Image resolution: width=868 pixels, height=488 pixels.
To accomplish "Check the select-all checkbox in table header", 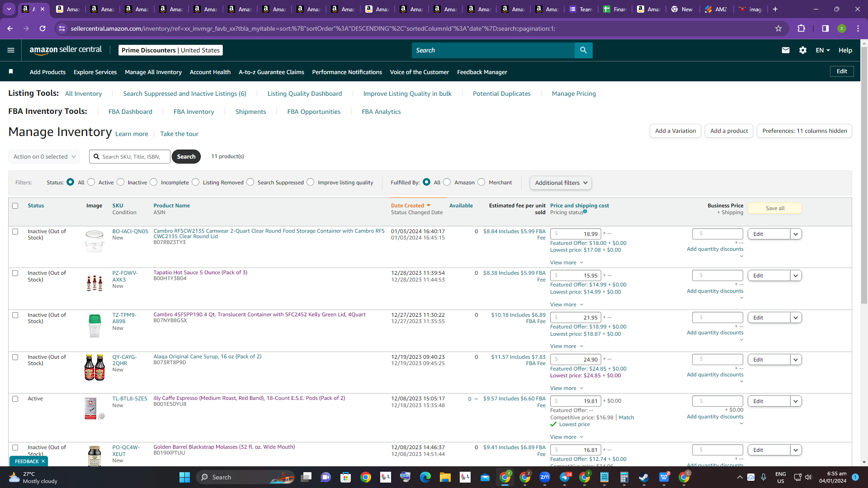I will coord(15,206).
